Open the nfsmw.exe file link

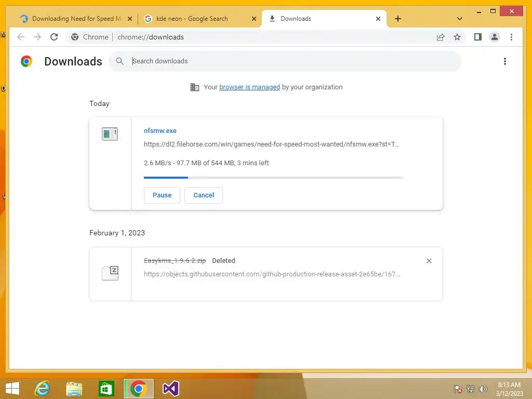point(160,130)
